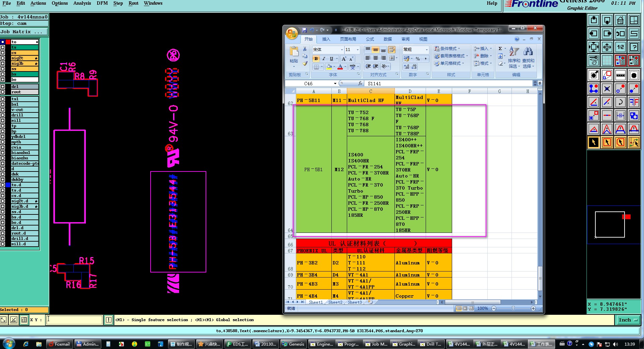Open the 排序和筛选 dropdown

(x=514, y=58)
